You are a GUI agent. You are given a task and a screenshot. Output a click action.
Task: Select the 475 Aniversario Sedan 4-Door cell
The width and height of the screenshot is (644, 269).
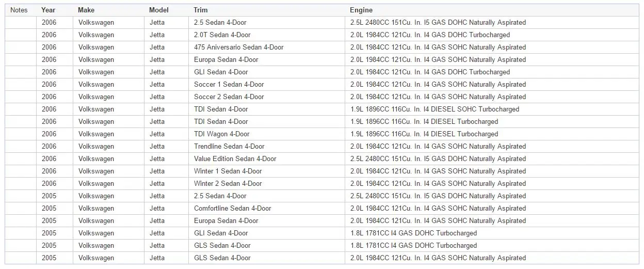(x=267, y=48)
